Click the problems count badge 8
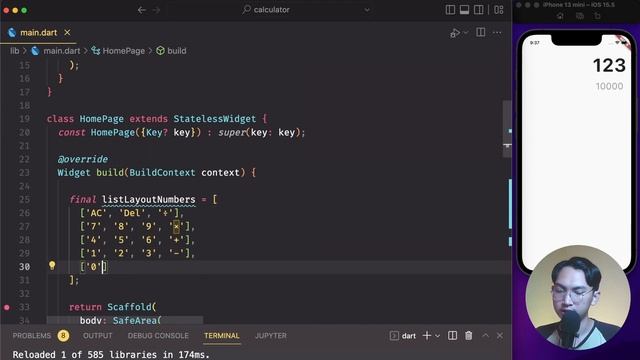 coord(63,336)
